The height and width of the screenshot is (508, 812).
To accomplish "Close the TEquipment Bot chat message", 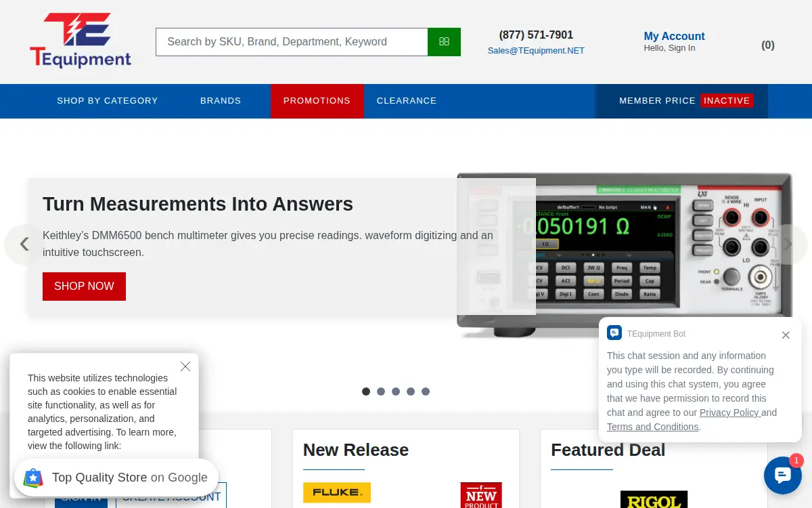I will coord(786,335).
